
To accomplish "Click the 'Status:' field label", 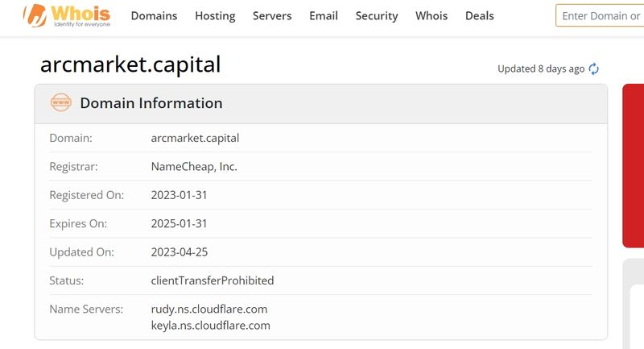I will (x=67, y=280).
